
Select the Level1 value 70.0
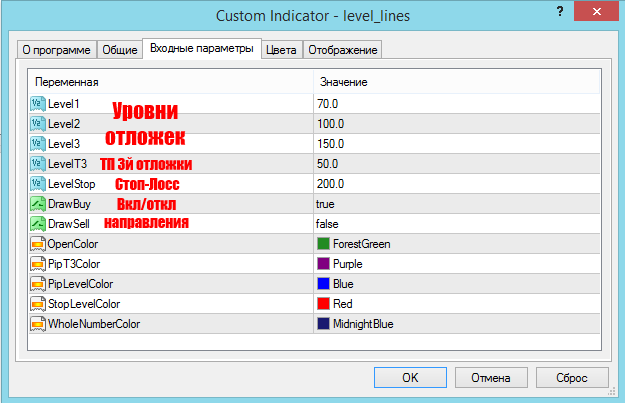(328, 104)
